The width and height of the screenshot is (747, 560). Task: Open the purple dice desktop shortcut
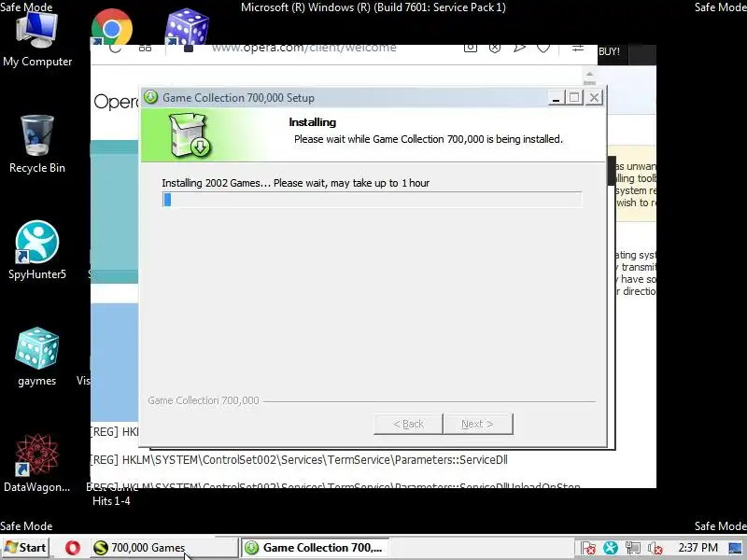187,27
